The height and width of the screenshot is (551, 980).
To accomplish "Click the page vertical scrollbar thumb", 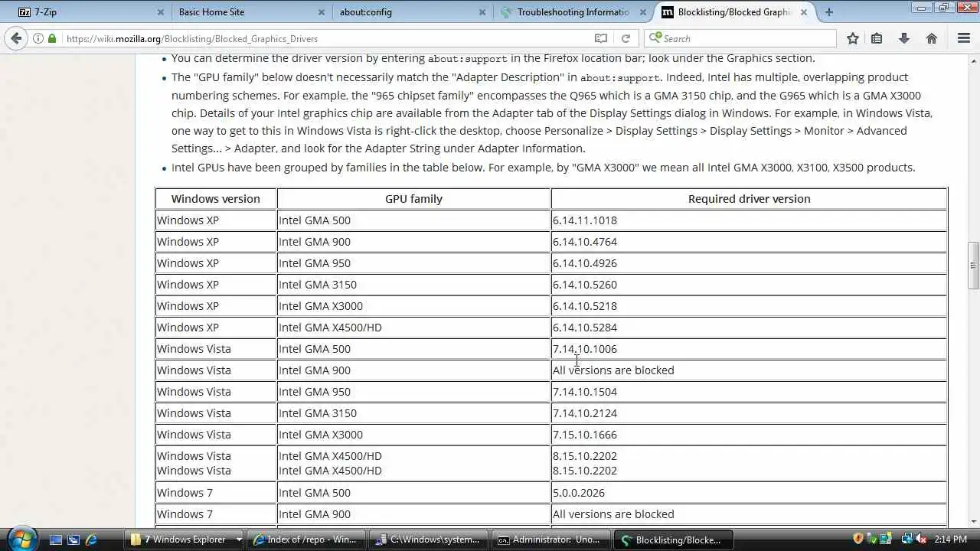I will [973, 266].
